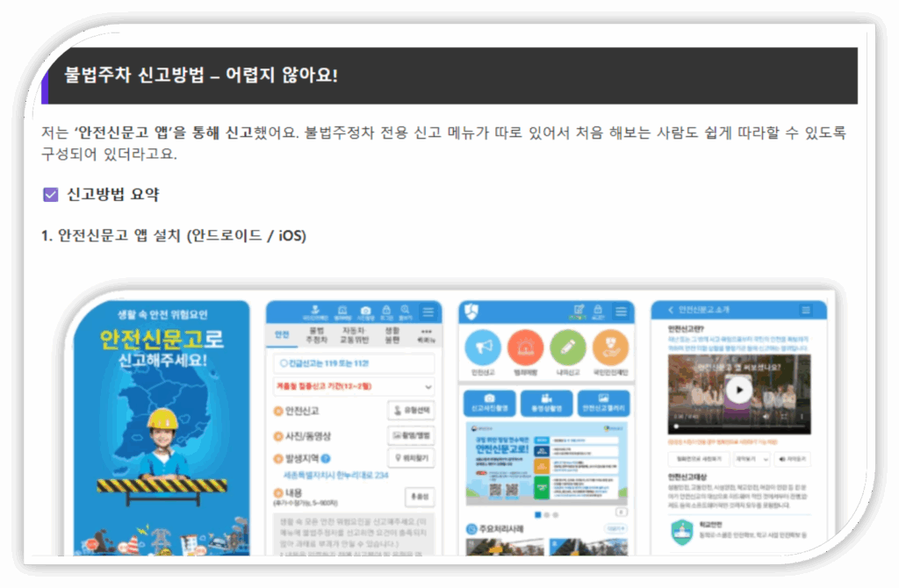This screenshot has width=899, height=588.
Task: Select the 긴급신고는 119 또는 112 radio notice
Action: (353, 363)
